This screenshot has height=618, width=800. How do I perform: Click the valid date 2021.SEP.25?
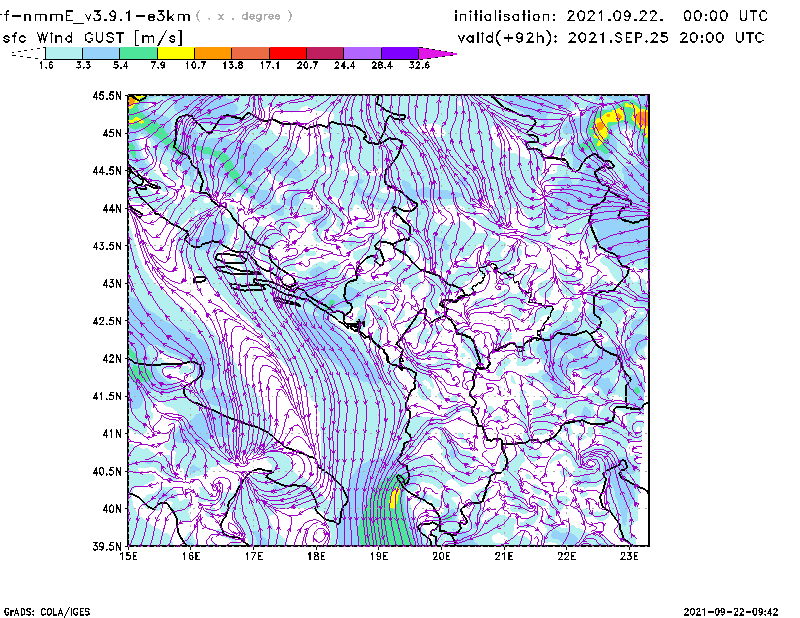coord(618,38)
